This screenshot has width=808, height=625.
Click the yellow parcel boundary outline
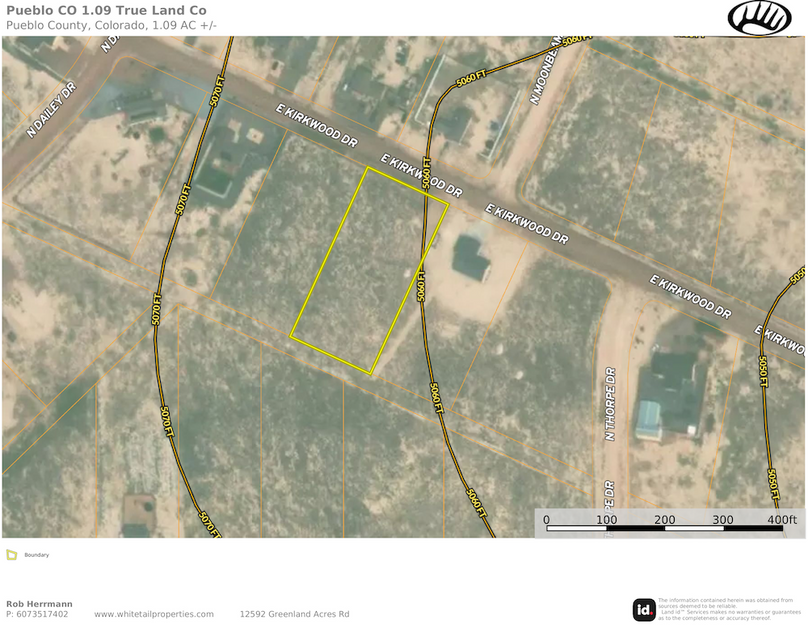coord(370,270)
